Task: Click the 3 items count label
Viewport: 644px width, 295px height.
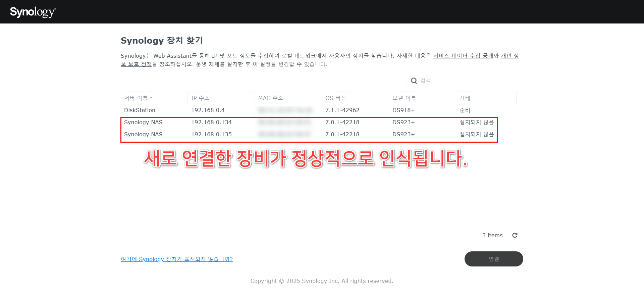Action: 492,235
